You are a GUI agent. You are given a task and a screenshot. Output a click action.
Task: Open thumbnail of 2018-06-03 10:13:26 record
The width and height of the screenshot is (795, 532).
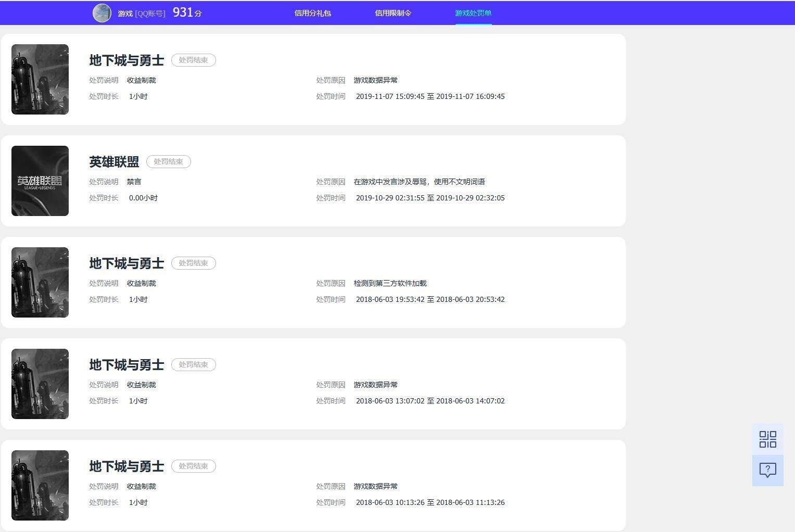point(40,485)
